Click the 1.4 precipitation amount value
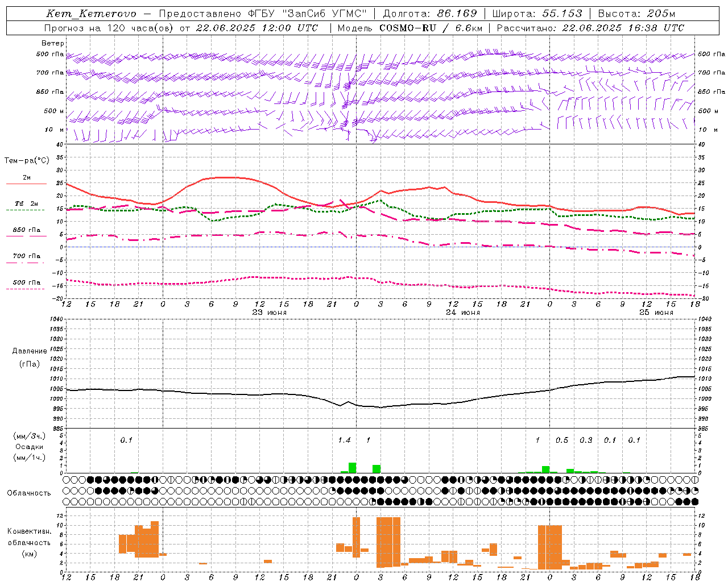 344,440
